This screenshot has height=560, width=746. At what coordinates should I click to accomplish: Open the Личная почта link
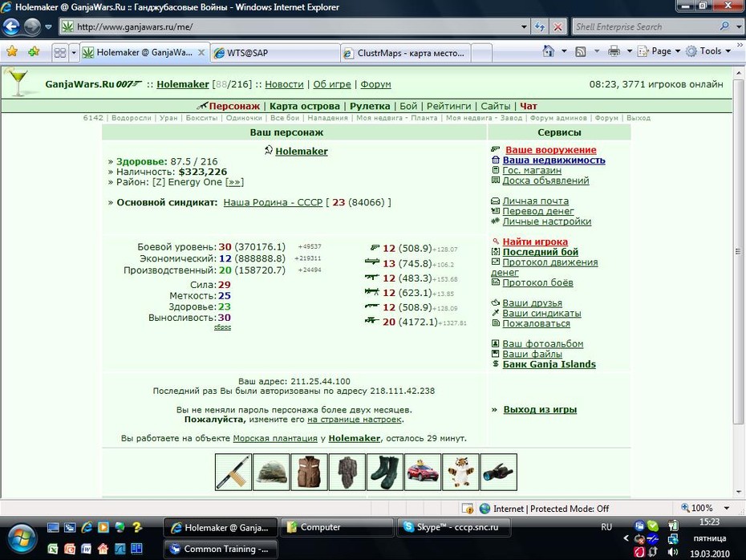pyautogui.click(x=536, y=201)
